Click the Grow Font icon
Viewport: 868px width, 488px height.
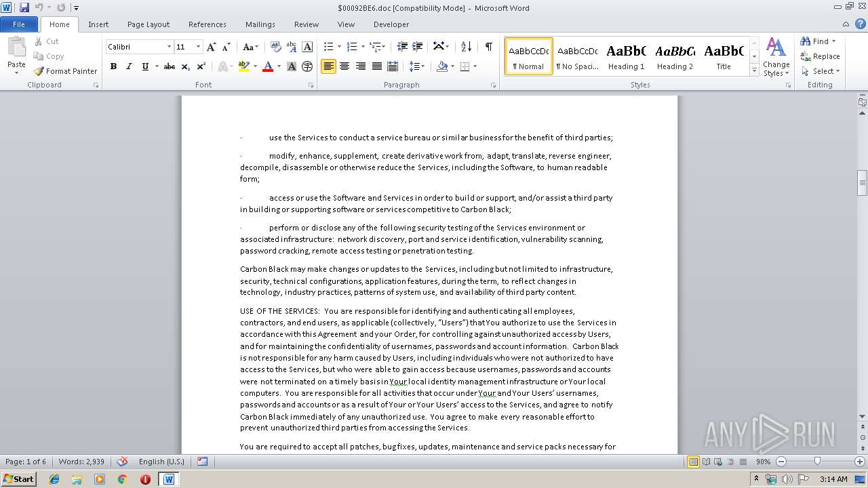[212, 47]
